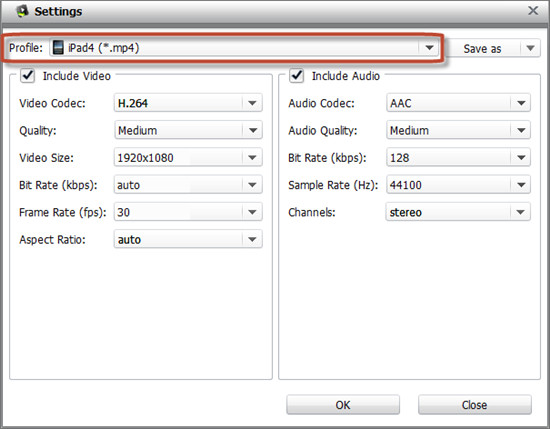550x429 pixels.
Task: Uncheck the Include Audio checkbox
Action: (x=296, y=75)
